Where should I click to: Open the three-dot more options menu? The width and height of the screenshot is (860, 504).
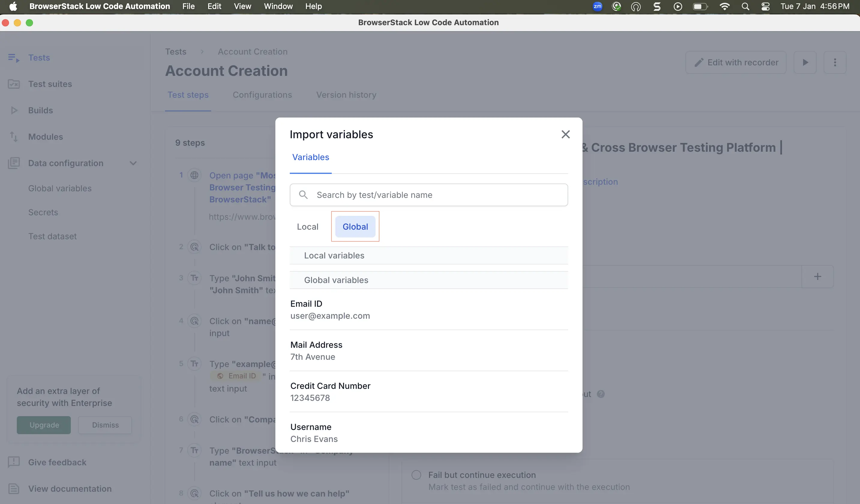[835, 62]
